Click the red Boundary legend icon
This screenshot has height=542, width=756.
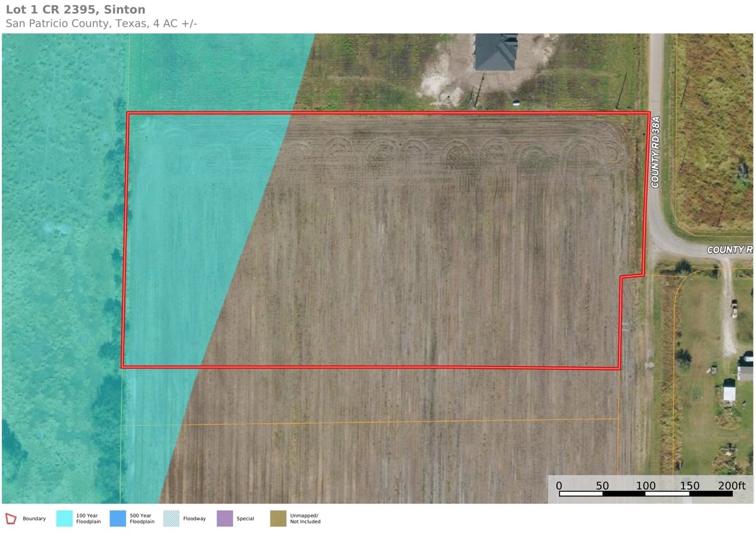pos(11,519)
